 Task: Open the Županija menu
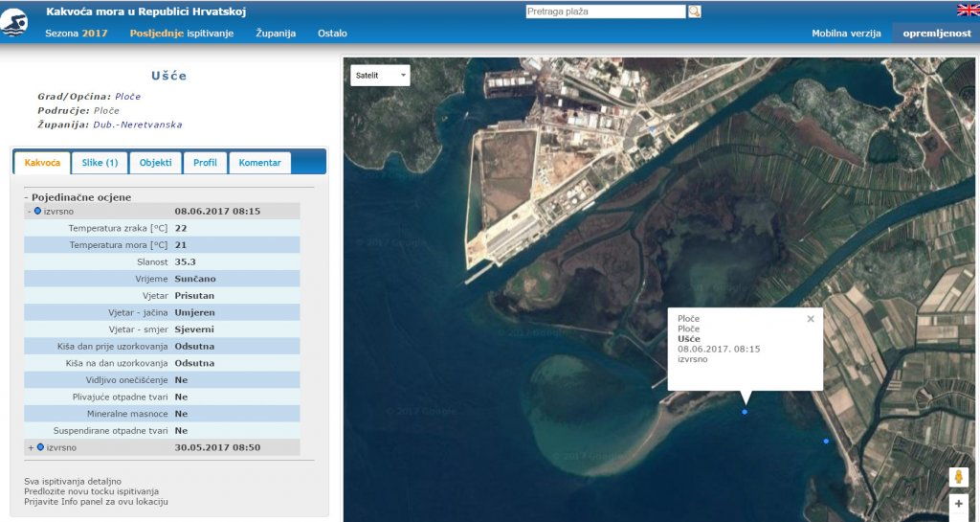pyautogui.click(x=276, y=34)
